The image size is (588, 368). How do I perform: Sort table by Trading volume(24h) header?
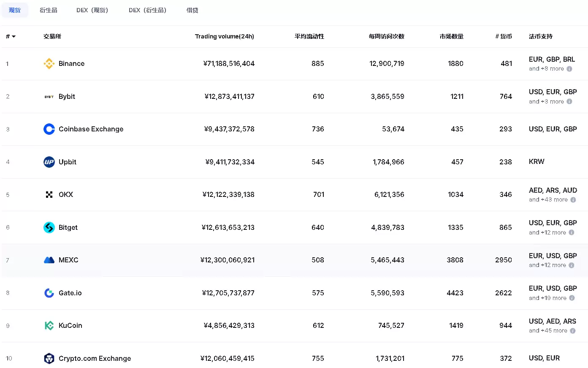point(224,36)
